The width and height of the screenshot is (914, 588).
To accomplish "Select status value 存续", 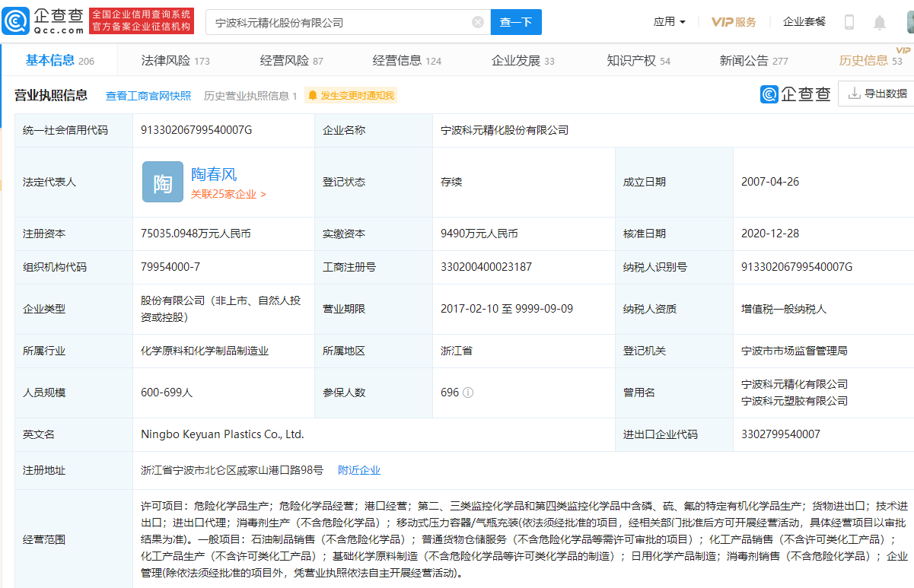I will 451,182.
